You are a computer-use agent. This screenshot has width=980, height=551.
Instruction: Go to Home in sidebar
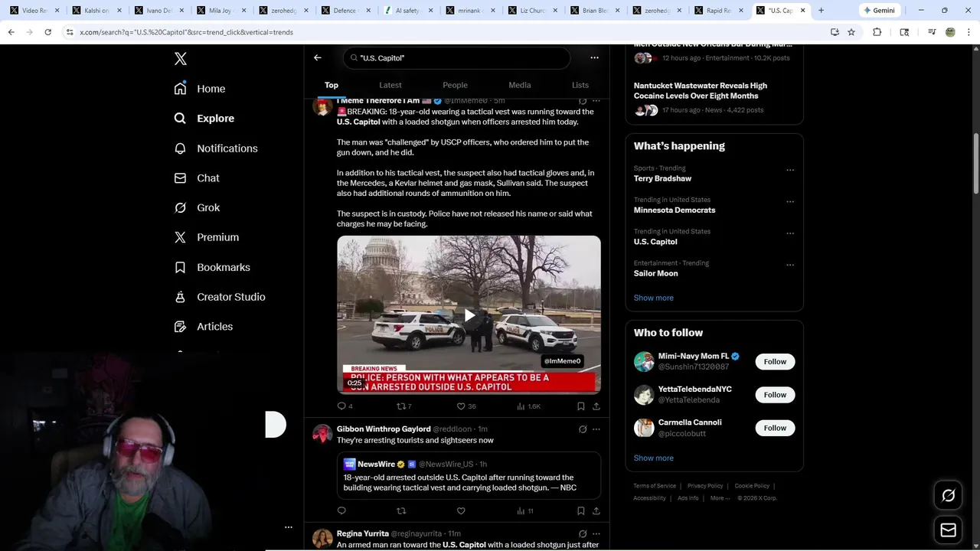coord(200,89)
